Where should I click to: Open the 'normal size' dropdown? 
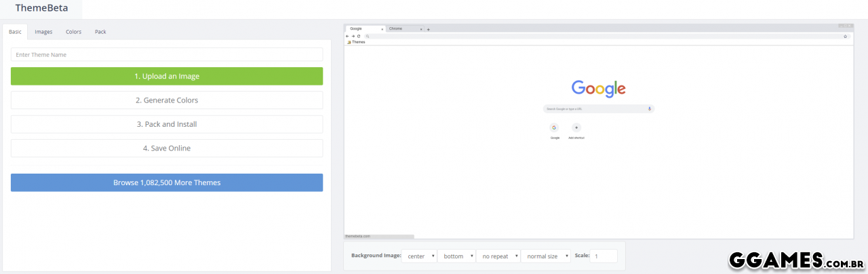coord(545,256)
